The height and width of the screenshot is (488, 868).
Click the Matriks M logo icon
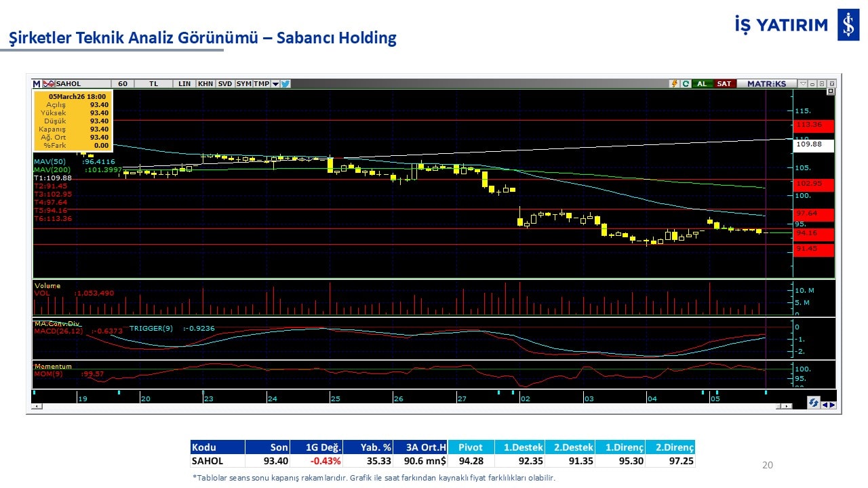[37, 84]
